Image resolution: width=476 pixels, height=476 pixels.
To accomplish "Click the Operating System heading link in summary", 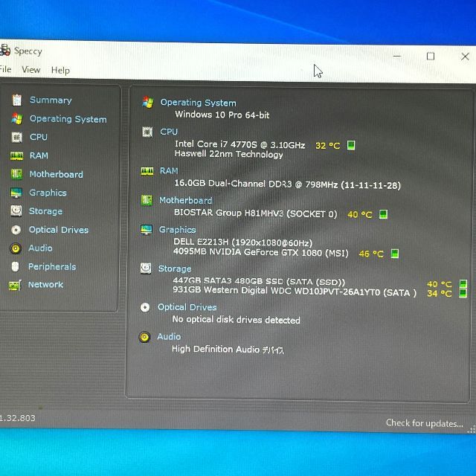I will 199,103.
